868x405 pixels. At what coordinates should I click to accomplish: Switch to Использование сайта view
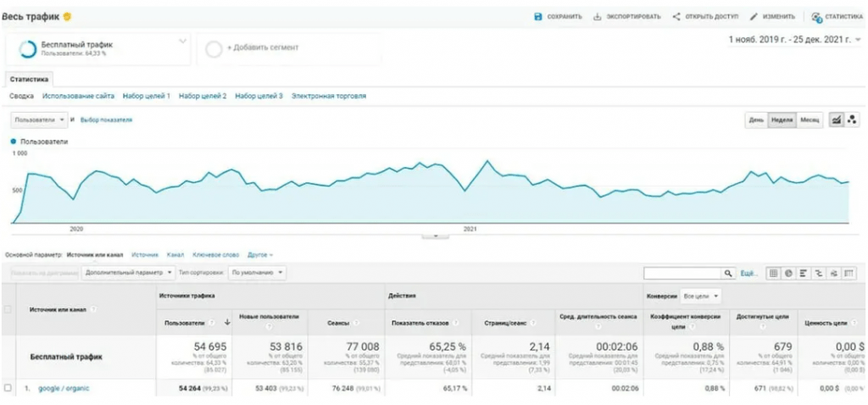78,97
